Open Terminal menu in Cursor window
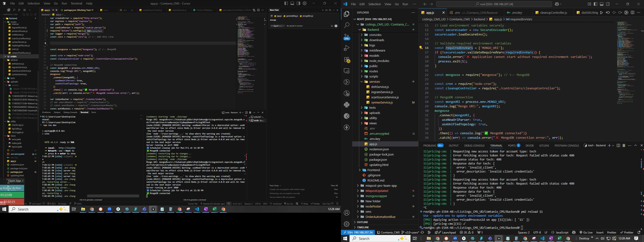Screen dimensions: 644x242 pyautogui.click(x=76, y=3)
